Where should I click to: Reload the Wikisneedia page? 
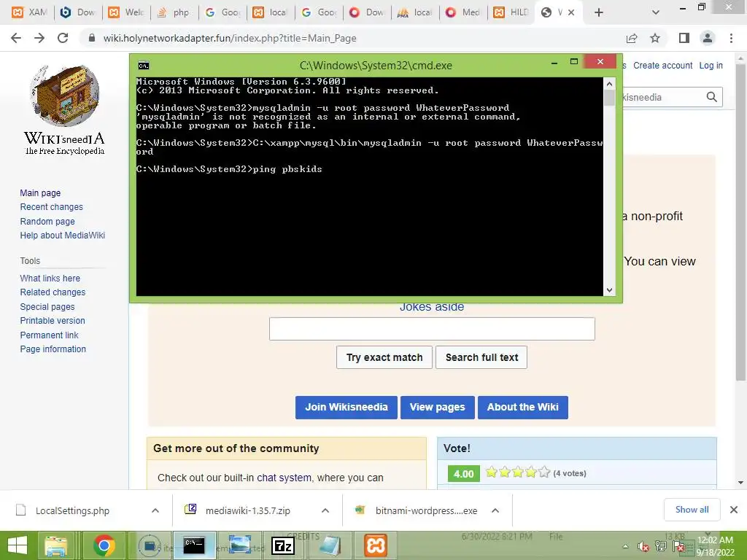pyautogui.click(x=63, y=38)
